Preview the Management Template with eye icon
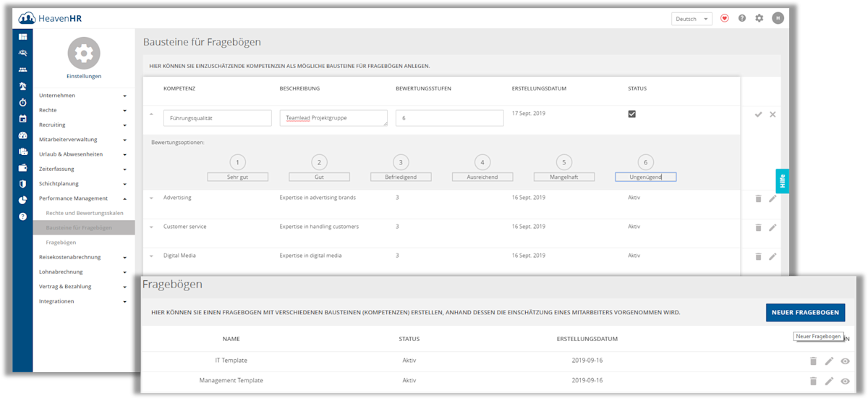 [845, 381]
